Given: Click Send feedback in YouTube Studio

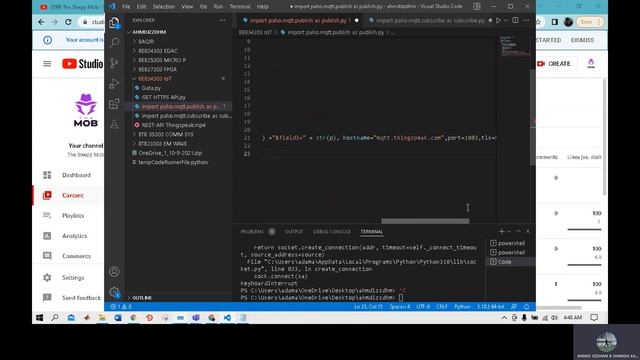Looking at the screenshot, I should point(81,298).
